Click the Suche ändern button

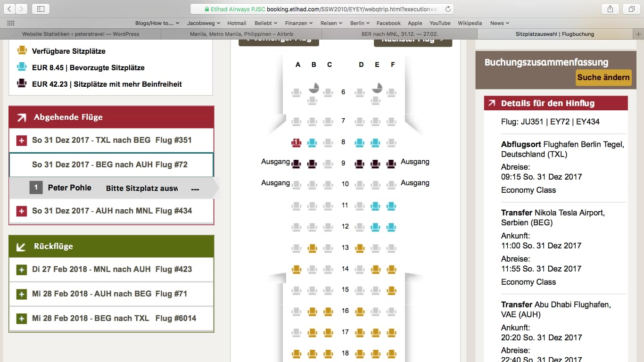603,77
